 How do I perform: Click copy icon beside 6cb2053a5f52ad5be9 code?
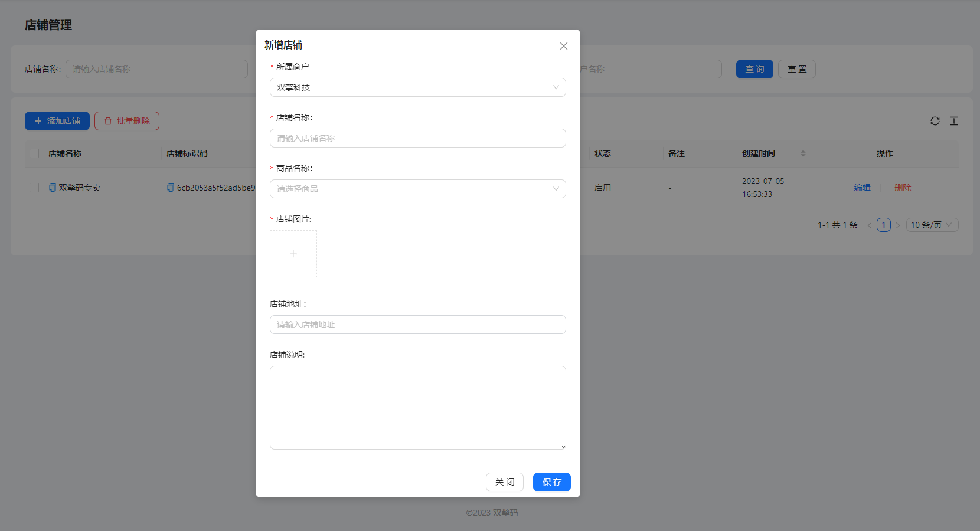tap(171, 188)
